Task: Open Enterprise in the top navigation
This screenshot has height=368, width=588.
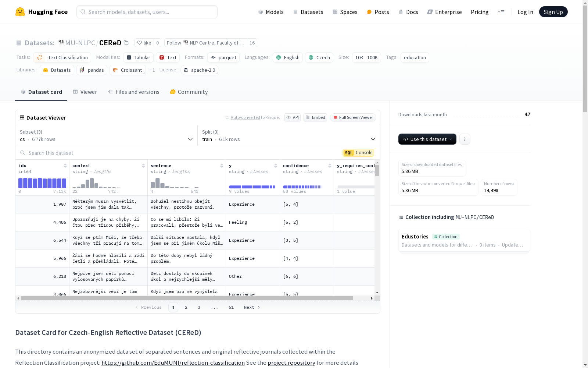Action: tap(444, 12)
